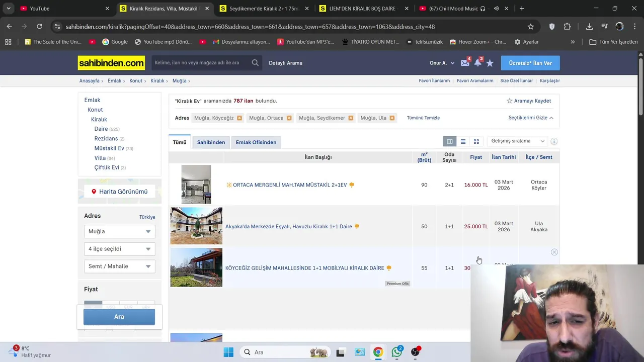Click the Ara search button in sidebar
The width and height of the screenshot is (644, 362).
click(x=119, y=317)
